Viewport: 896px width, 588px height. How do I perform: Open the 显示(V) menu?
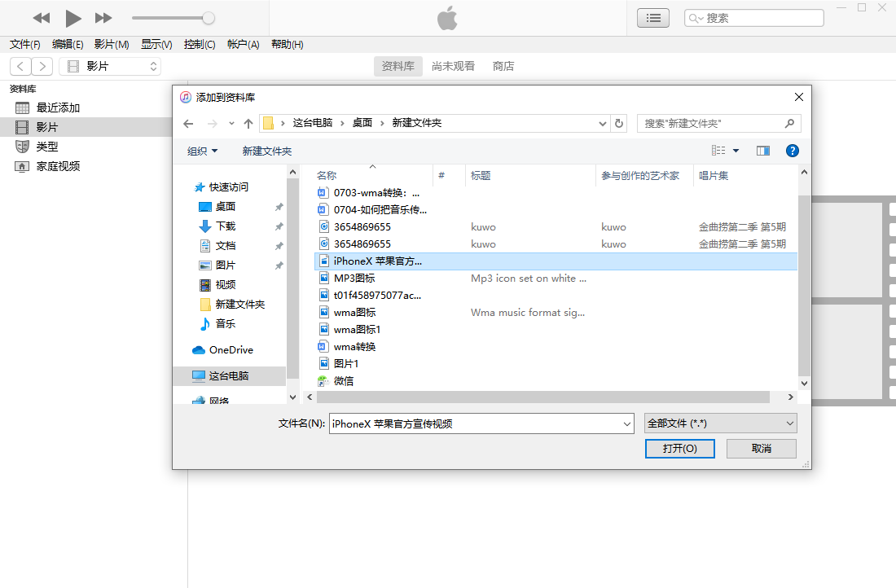[156, 45]
